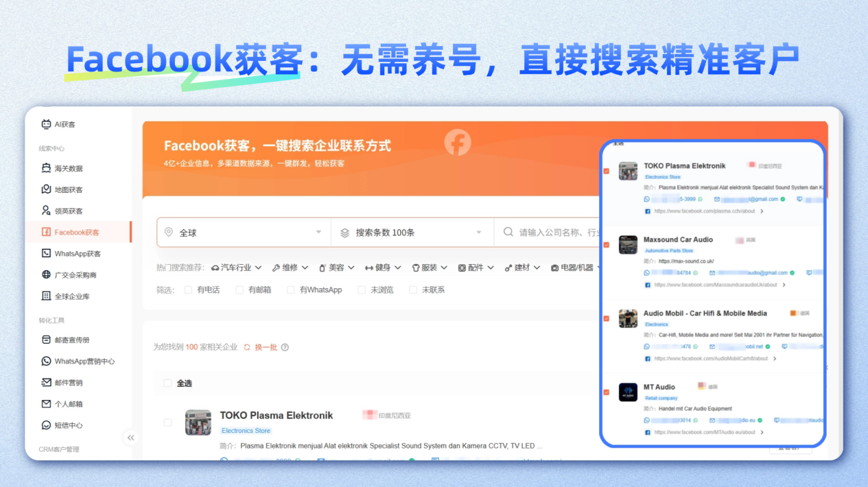Click Maxsound Car Audio logo thumbnail
The width and height of the screenshot is (868, 487).
pyautogui.click(x=628, y=245)
